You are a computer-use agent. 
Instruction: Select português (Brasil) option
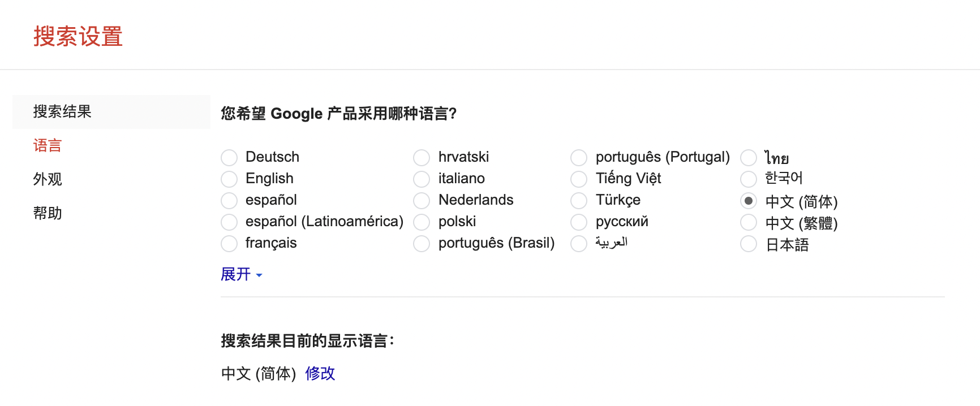pyautogui.click(x=422, y=243)
